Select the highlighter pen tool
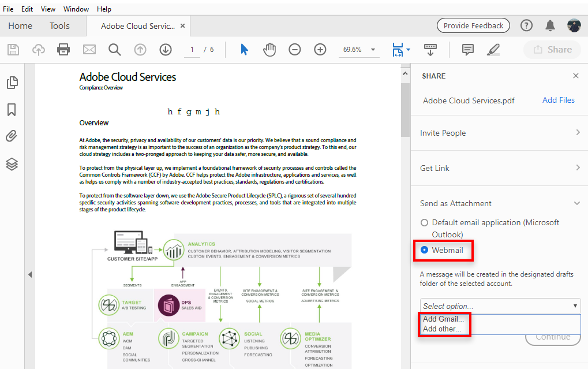This screenshot has width=588, height=369. (493, 50)
